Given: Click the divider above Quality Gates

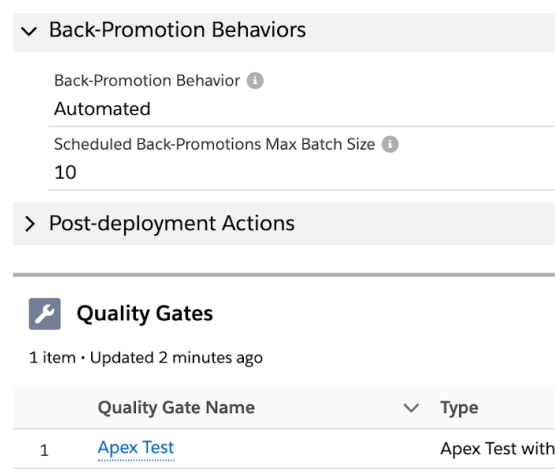Looking at the screenshot, I should 284,275.
